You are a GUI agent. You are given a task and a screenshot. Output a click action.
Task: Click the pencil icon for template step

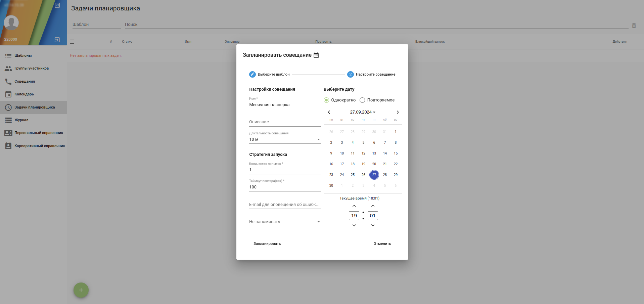tap(252, 74)
